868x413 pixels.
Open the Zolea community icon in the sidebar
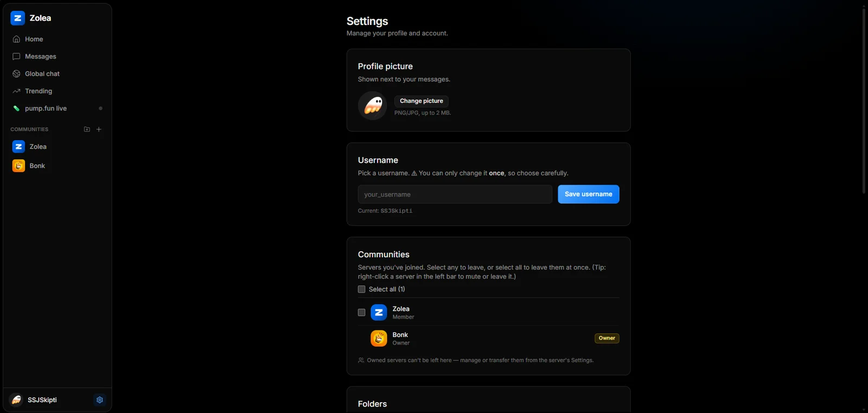pos(18,147)
